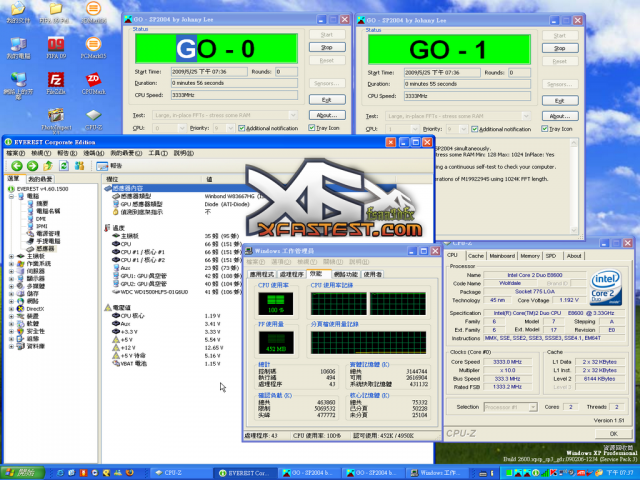The width and height of the screenshot is (640, 480).
Task: Click Stop in the GO-1 window
Action: coord(560,48)
